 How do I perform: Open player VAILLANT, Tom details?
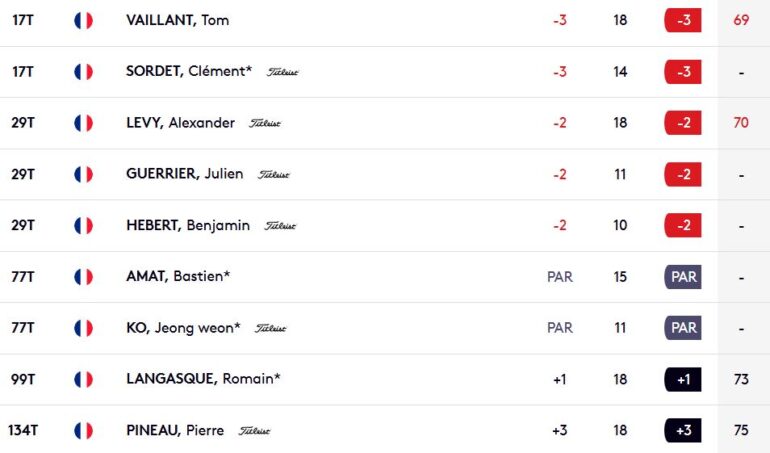pos(177,20)
